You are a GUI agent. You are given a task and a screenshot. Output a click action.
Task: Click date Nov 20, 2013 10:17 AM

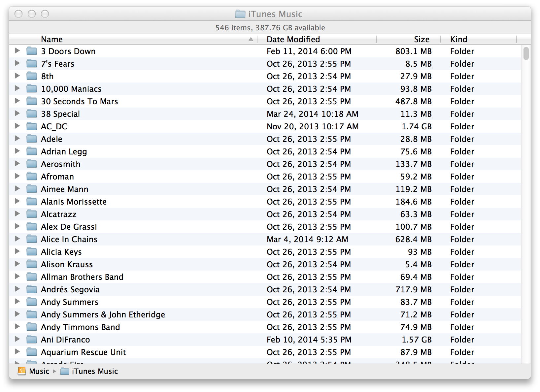(x=313, y=126)
